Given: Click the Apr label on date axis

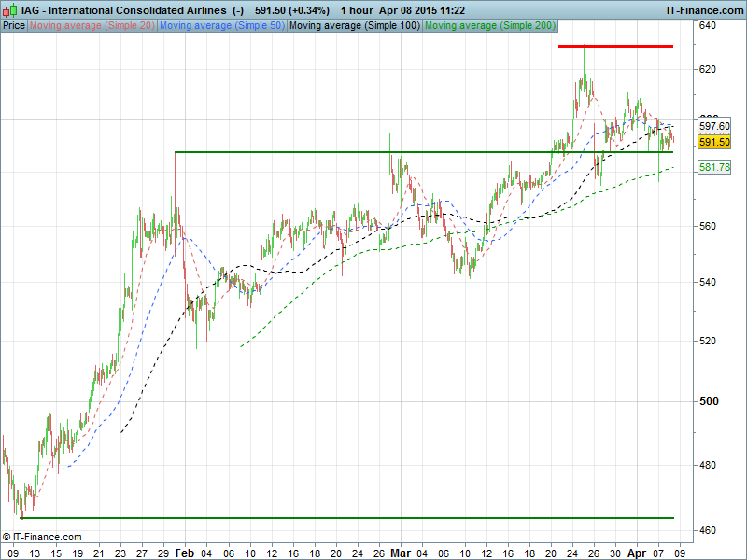Looking at the screenshot, I should point(635,553).
